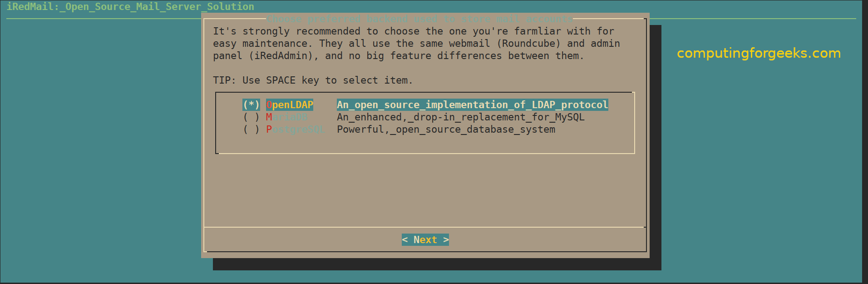
Task: Select the PostgreSQL radio button
Action: [251, 130]
